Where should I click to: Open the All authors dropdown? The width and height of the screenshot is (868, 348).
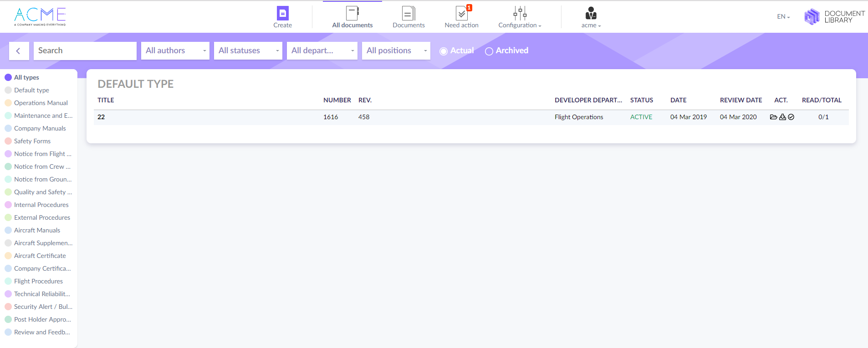click(x=175, y=51)
